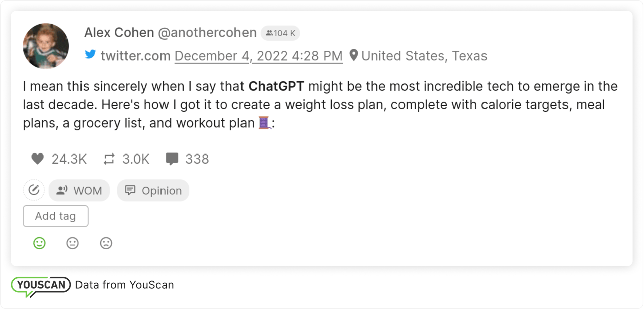The image size is (644, 309).
Task: Set sentiment to neutral face
Action: 73,243
